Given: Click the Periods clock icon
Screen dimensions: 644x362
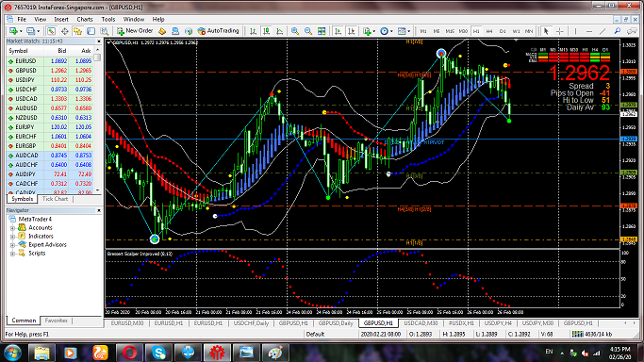Looking at the screenshot, I should tap(384, 31).
